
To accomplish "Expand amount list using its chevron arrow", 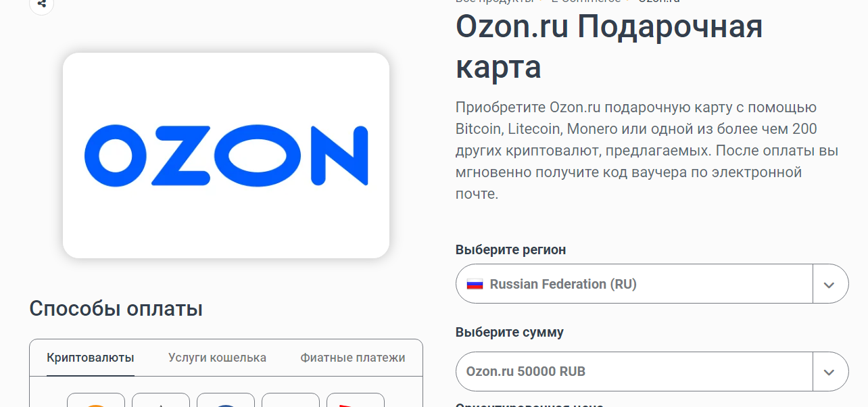I will [829, 372].
